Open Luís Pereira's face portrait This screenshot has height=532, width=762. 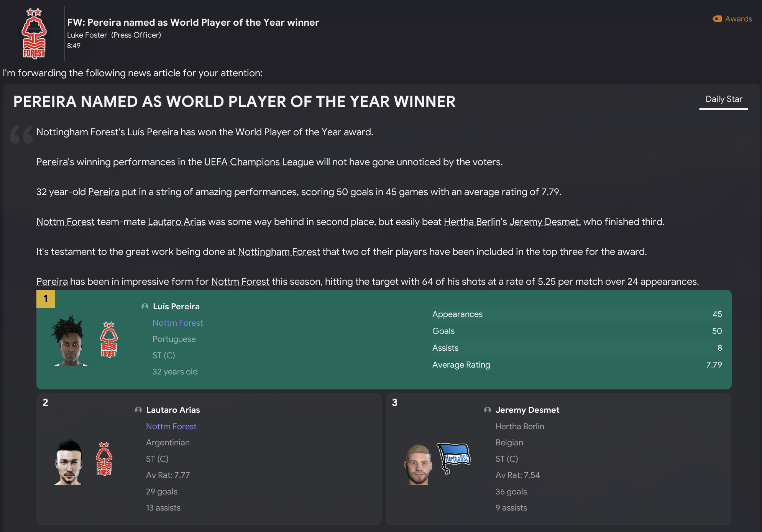point(70,340)
